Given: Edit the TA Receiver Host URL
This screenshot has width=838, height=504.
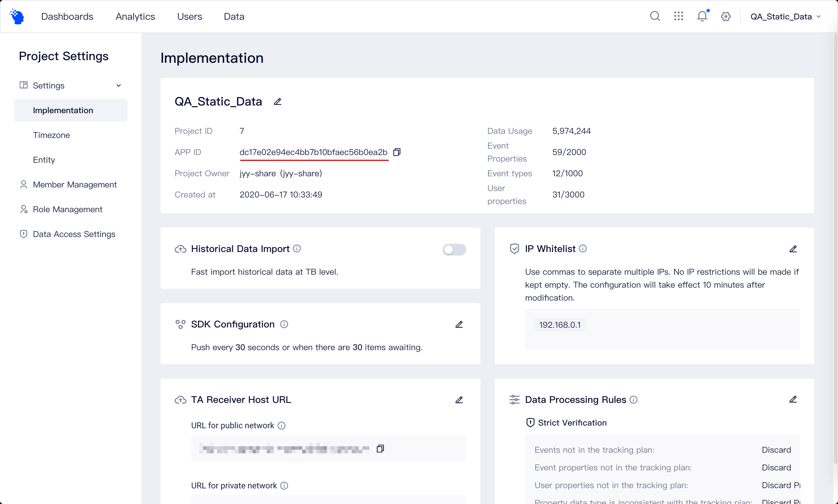Looking at the screenshot, I should point(459,400).
